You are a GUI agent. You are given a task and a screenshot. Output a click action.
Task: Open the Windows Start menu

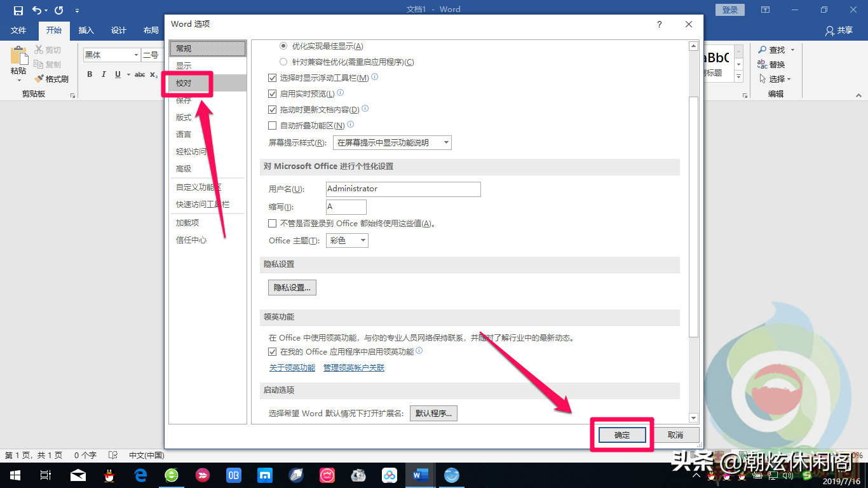[15, 475]
